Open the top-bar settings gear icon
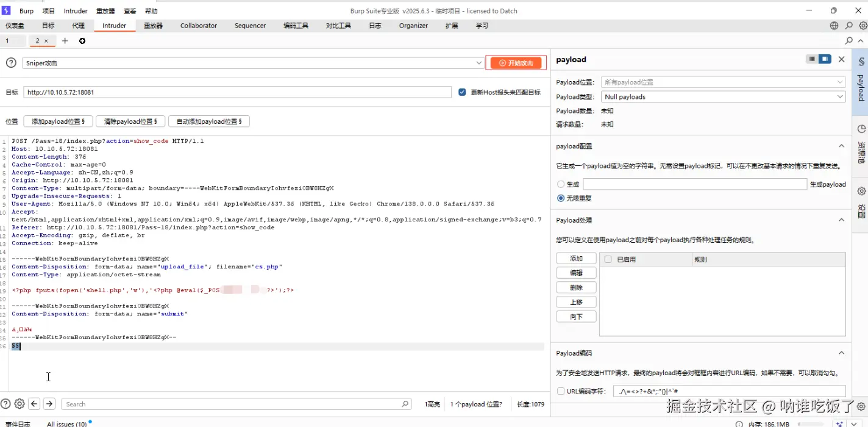The height and width of the screenshot is (427, 868). coord(863,26)
